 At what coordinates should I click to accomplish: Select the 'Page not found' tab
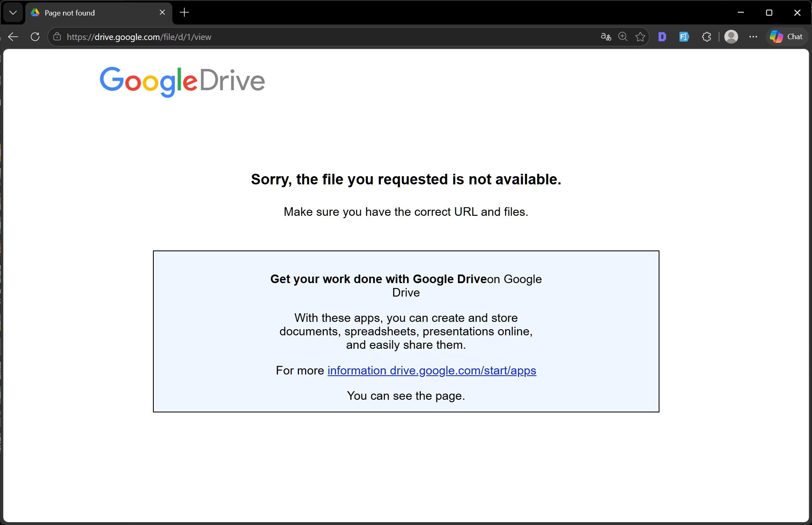point(99,13)
